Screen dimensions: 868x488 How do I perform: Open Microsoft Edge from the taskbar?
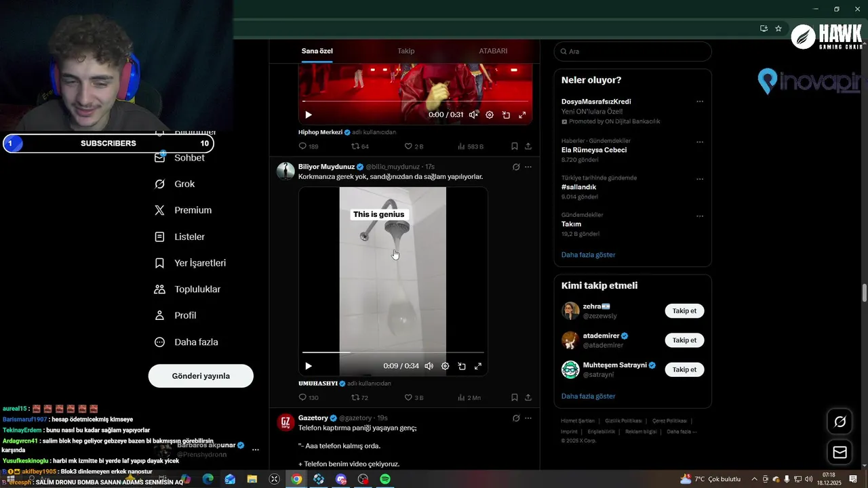(x=208, y=479)
